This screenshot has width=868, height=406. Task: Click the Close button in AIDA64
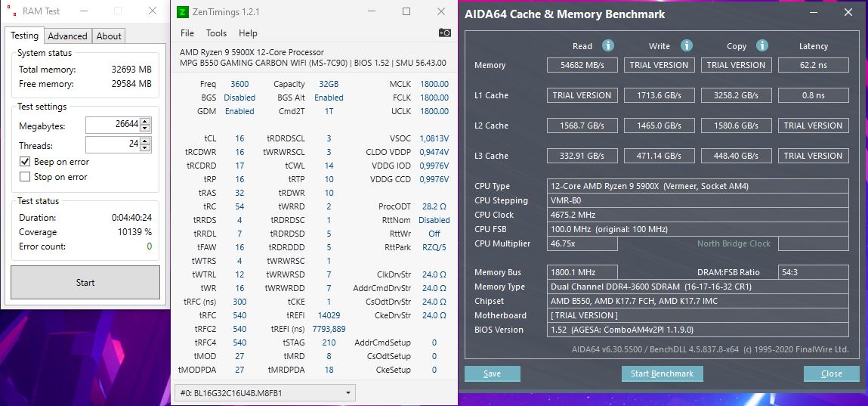click(x=832, y=374)
